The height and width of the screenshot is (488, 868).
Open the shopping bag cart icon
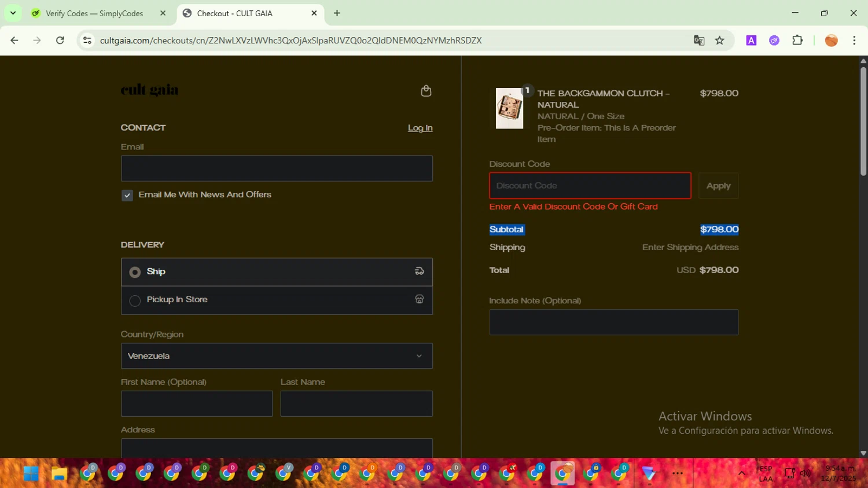426,91
